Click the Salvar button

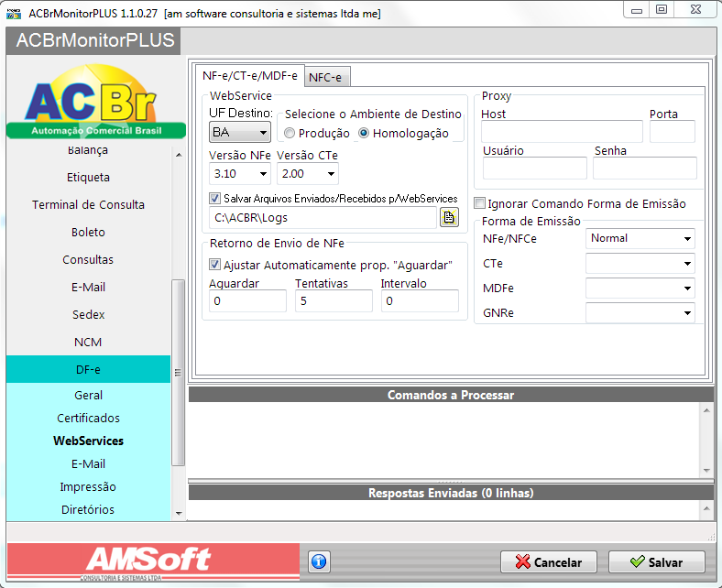[657, 562]
